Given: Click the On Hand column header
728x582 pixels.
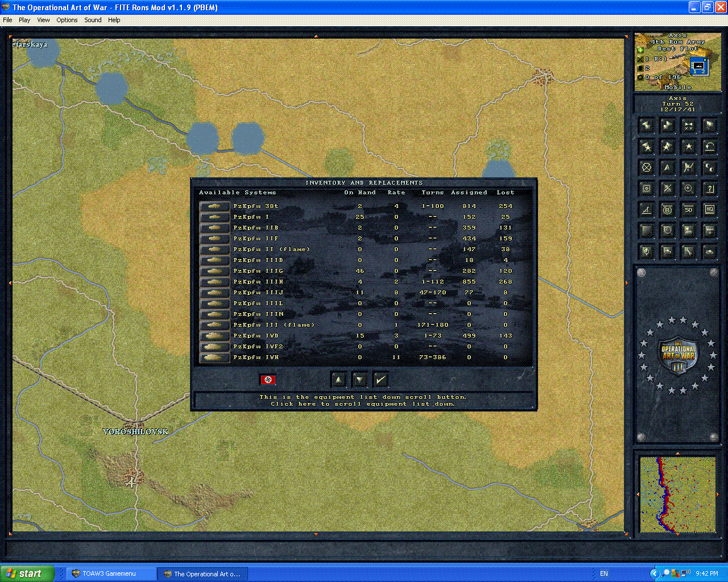Looking at the screenshot, I should coord(360,193).
